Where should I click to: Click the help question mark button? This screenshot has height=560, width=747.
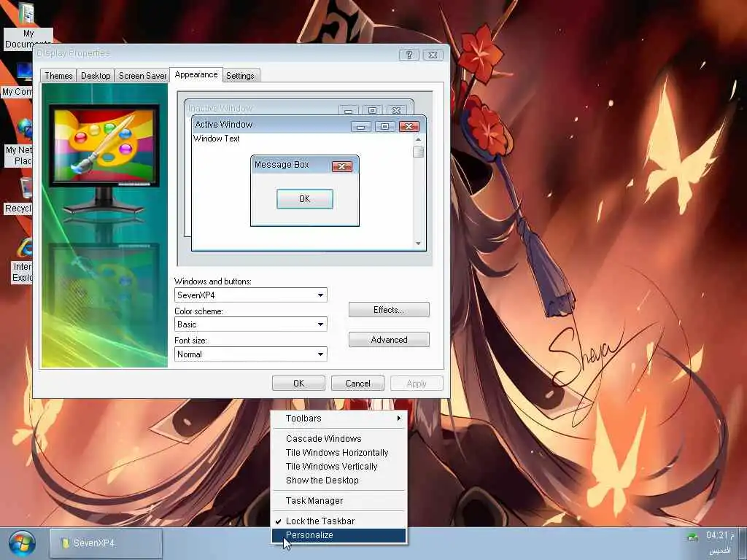coord(409,55)
